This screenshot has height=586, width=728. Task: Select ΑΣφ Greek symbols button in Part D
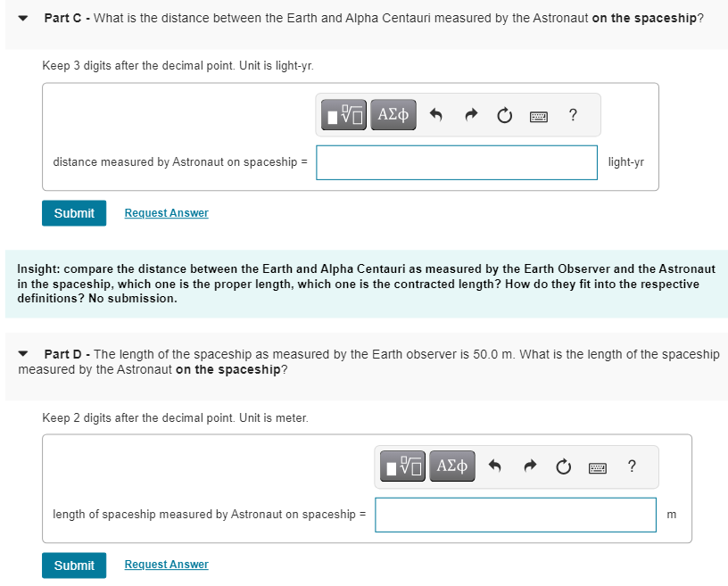451,466
